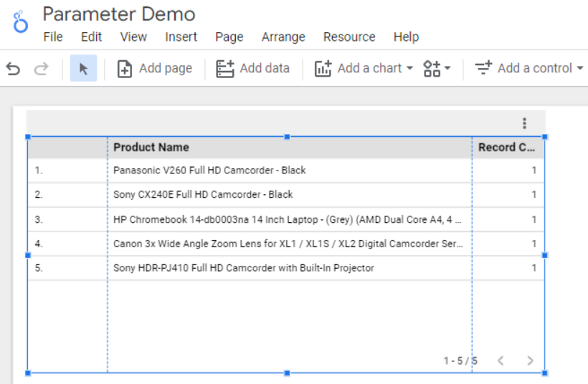Open the table's three-dot more options menu
Image resolution: width=588 pixels, height=384 pixels.
(524, 123)
